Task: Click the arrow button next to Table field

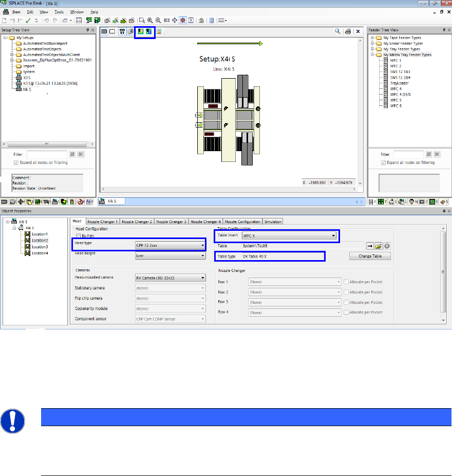Action: 370,246
